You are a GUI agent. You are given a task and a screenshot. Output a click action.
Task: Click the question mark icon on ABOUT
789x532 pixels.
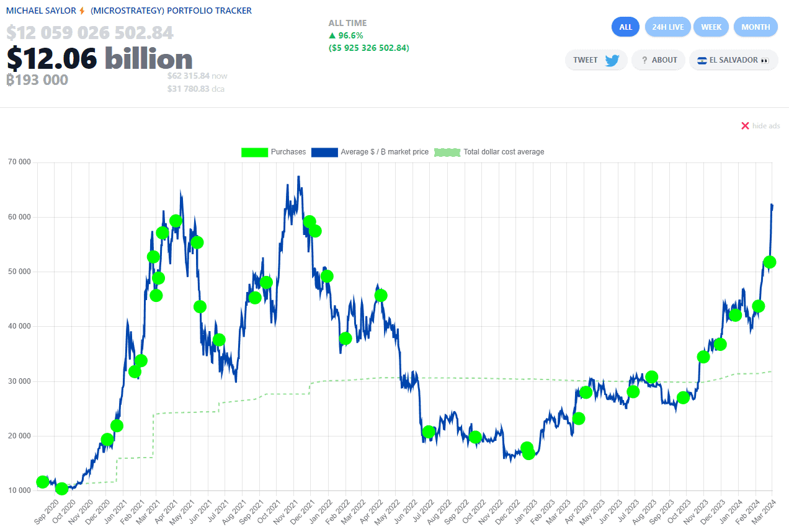click(x=644, y=60)
